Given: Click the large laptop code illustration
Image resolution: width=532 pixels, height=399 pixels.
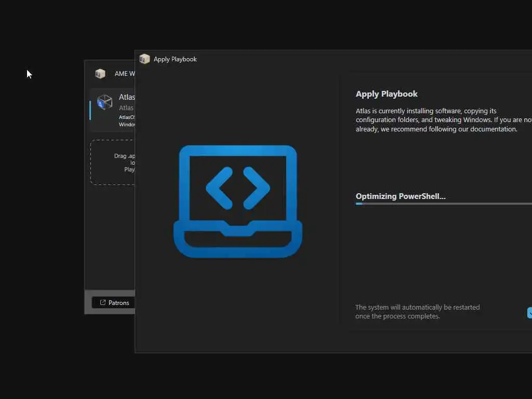Looking at the screenshot, I should point(237,201).
